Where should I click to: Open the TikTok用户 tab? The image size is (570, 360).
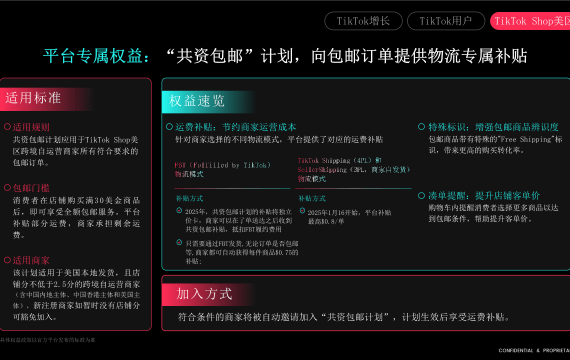click(446, 21)
